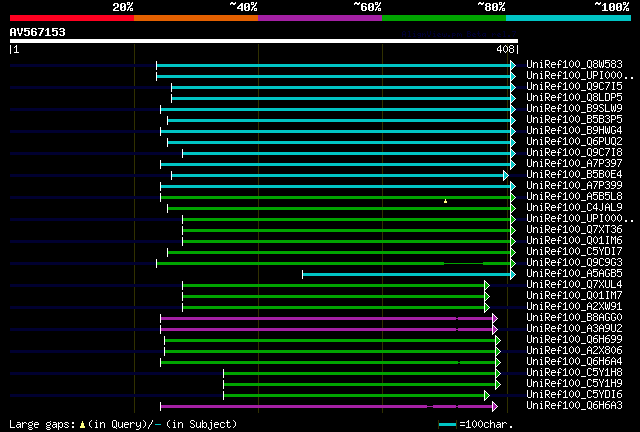Select the UniRef100_Q9C9G3 label
Screen dimensions: 640x432
click(574, 263)
